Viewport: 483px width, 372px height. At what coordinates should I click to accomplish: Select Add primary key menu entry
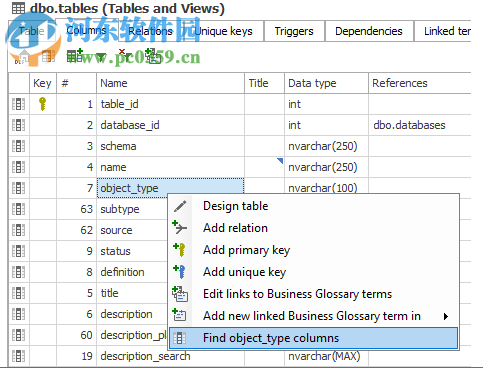[313, 250]
